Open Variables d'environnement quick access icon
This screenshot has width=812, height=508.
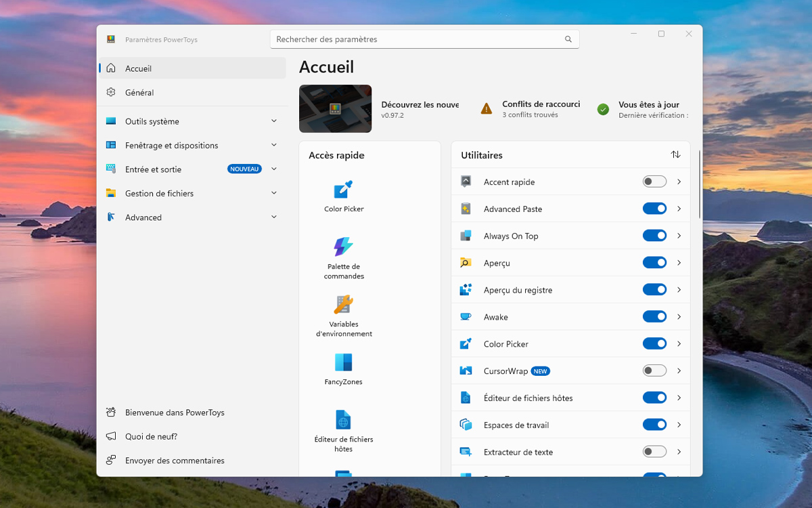coord(344,305)
